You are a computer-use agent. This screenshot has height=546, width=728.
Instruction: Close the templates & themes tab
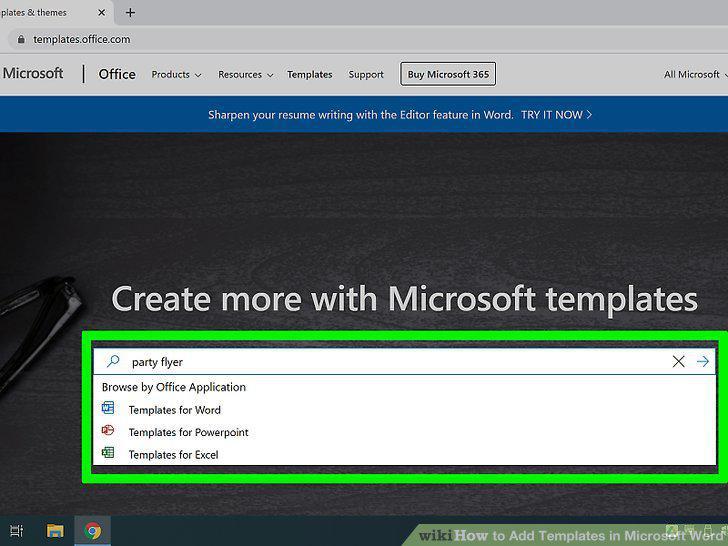[x=102, y=13]
